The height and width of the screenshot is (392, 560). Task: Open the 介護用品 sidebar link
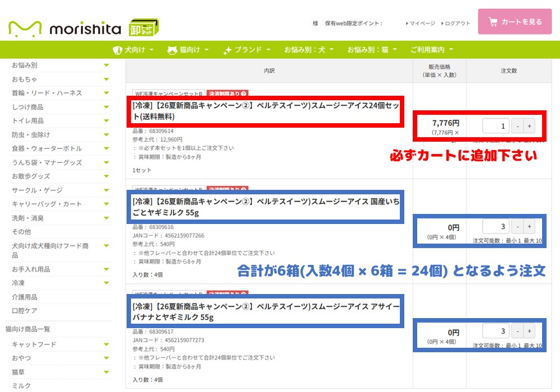(x=24, y=297)
